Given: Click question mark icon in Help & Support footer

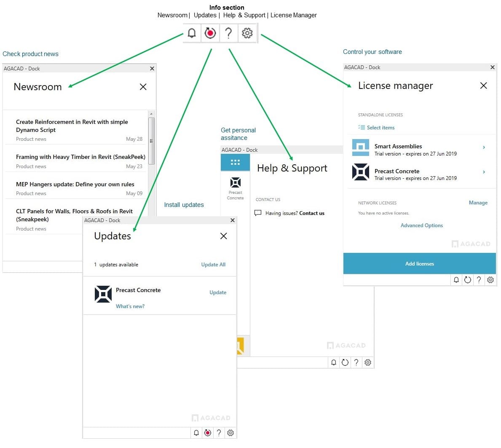Looking at the screenshot, I should point(356,362).
